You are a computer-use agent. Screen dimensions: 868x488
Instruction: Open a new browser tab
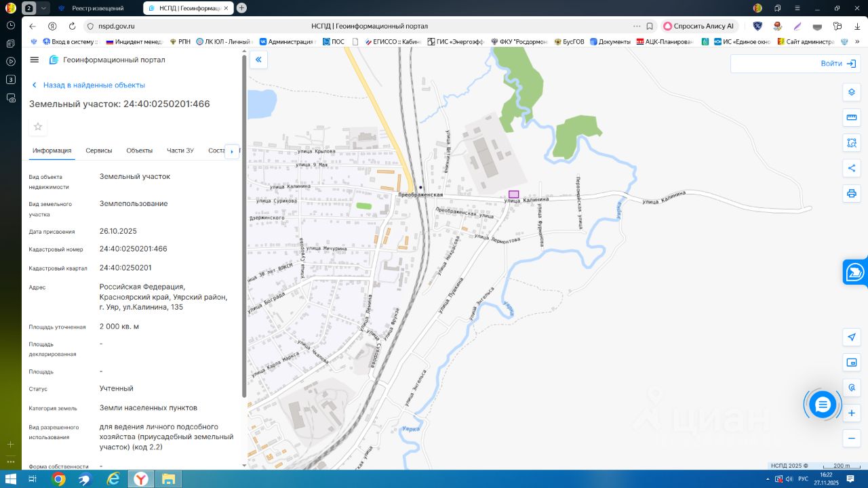[241, 8]
